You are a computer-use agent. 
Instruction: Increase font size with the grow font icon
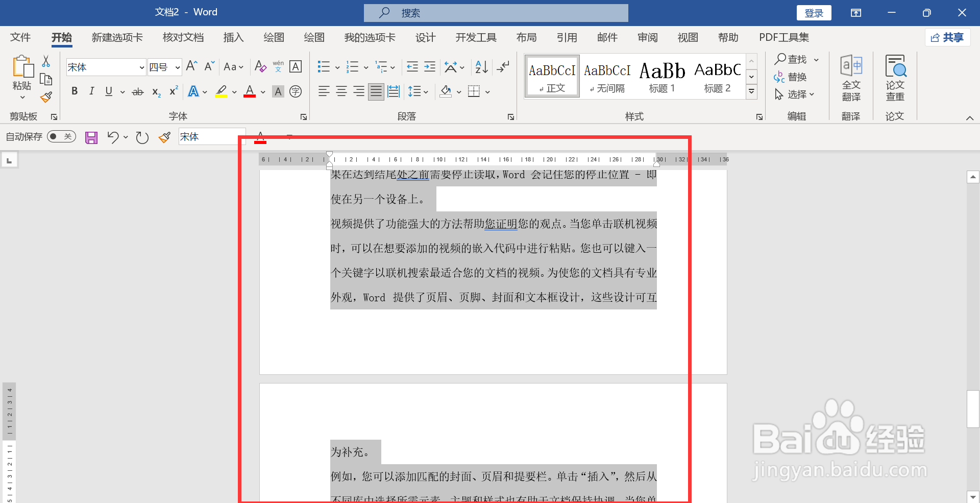coord(192,66)
